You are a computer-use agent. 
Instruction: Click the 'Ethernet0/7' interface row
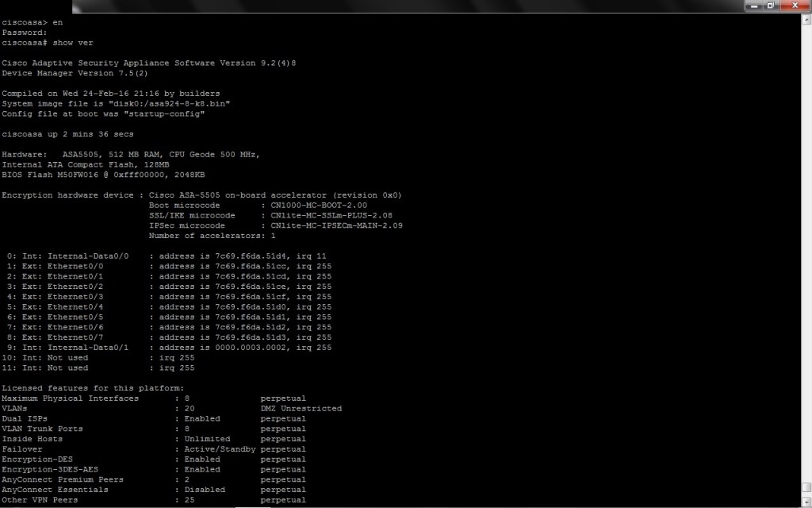(x=169, y=337)
